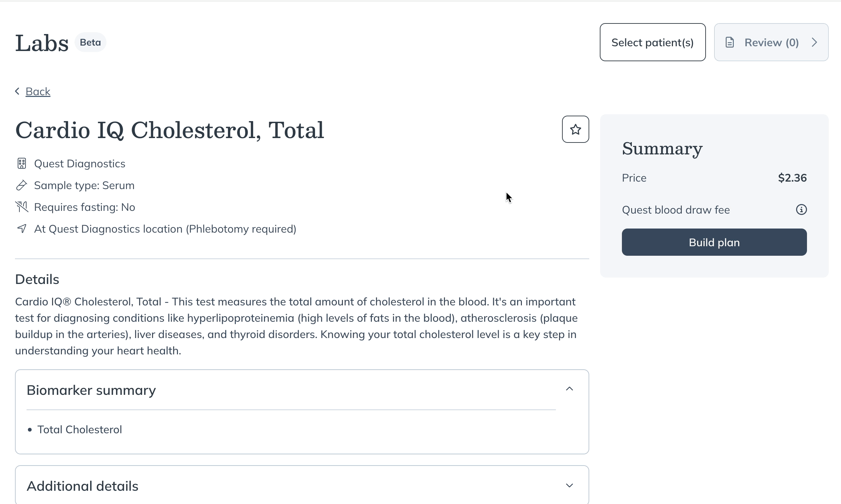Click the Biomarker summary heading
Viewport: 841px width, 504px height.
pyautogui.click(x=91, y=390)
